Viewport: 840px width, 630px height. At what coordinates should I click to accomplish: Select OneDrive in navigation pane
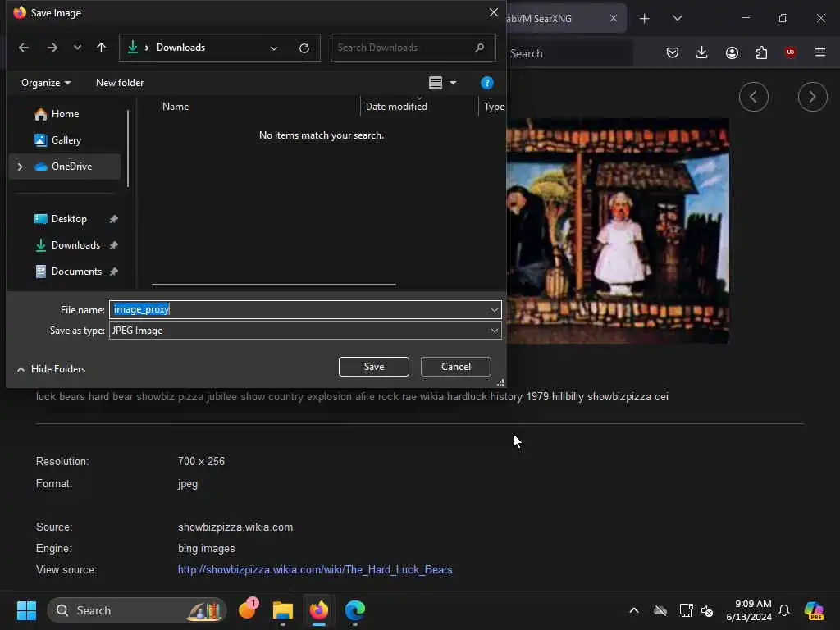point(71,167)
